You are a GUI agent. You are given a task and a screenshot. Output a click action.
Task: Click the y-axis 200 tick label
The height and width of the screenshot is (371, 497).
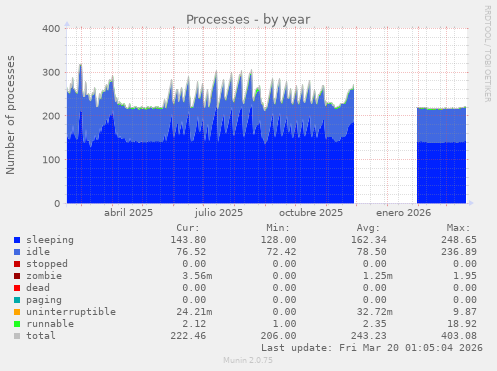tap(51, 116)
